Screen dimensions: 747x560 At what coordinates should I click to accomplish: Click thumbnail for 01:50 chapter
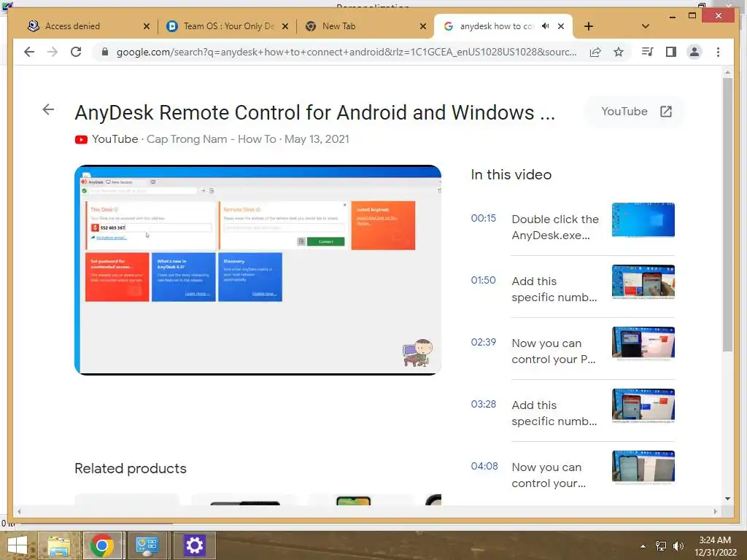point(643,282)
